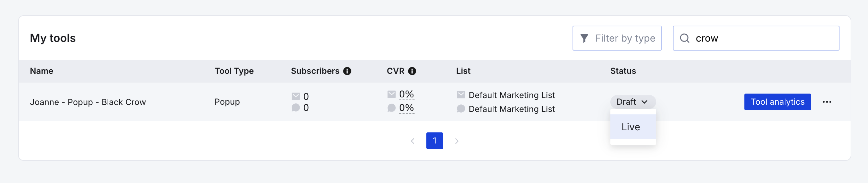Viewport: 868px width, 183px height.
Task: Open the Filter by type dropdown
Action: click(x=617, y=38)
